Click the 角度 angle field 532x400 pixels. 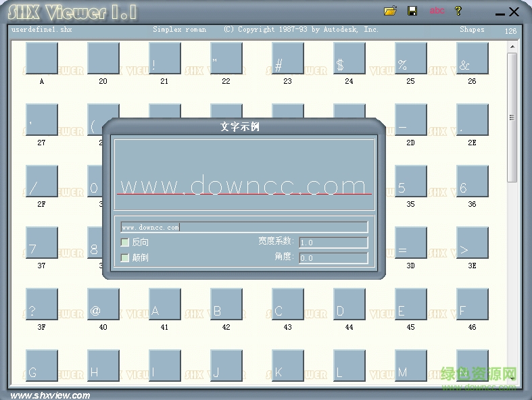[x=333, y=258]
